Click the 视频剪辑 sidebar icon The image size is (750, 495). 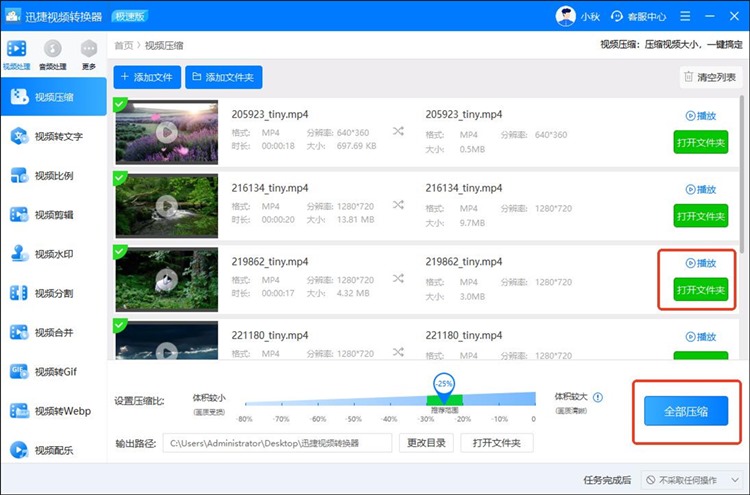(19, 215)
